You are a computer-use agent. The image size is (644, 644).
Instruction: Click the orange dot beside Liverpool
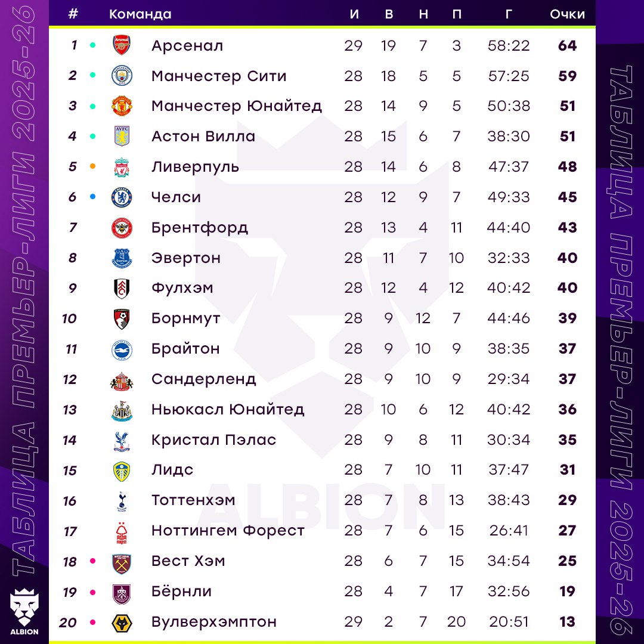(x=92, y=167)
